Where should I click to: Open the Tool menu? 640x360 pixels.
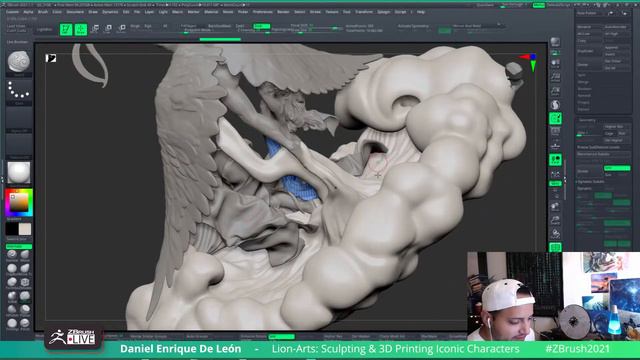[x=347, y=12]
